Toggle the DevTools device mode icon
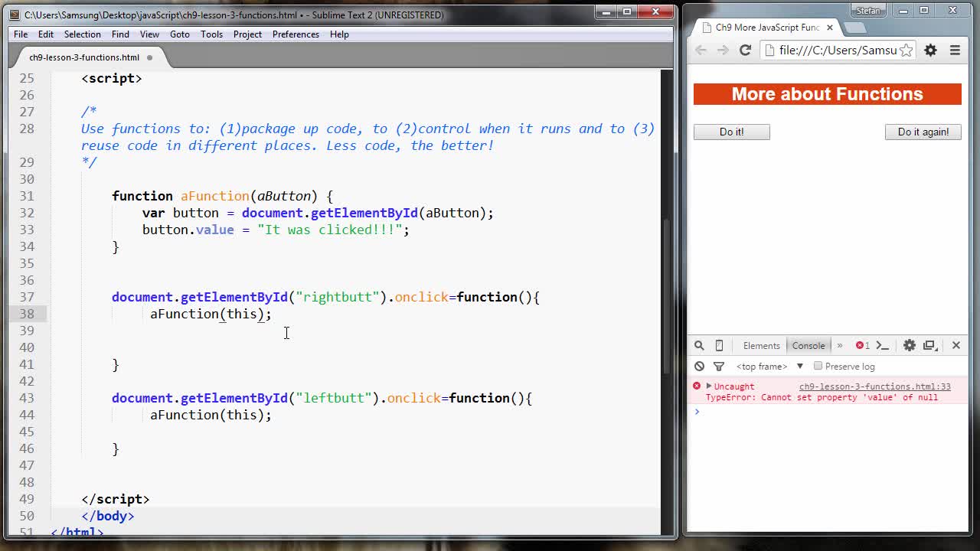 (719, 345)
